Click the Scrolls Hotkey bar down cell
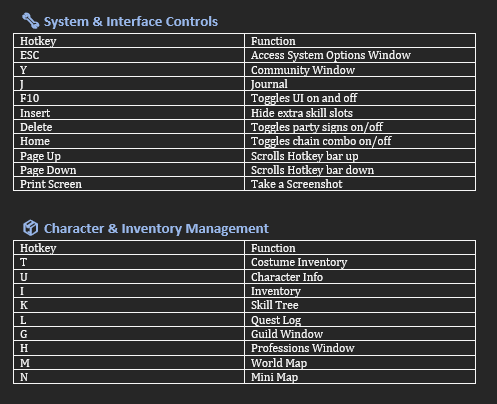Screen dimensions: 497x404 (x=360, y=170)
